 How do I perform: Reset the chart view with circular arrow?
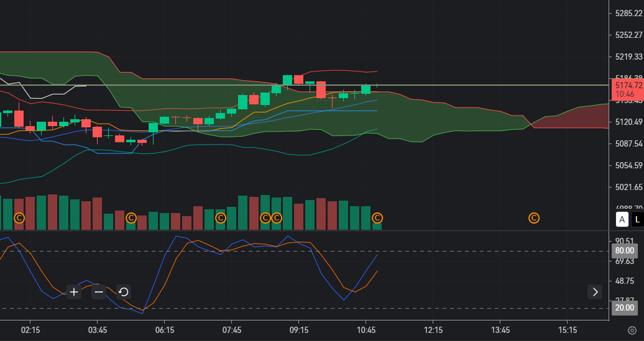point(123,292)
